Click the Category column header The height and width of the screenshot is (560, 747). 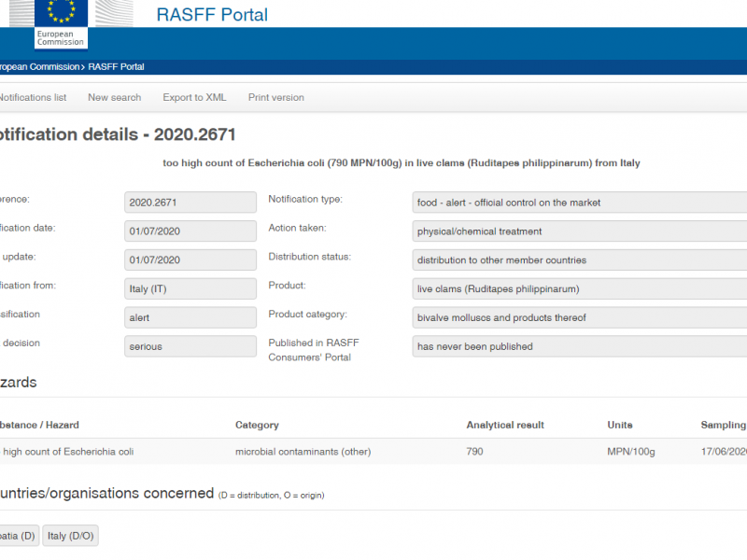(x=257, y=425)
